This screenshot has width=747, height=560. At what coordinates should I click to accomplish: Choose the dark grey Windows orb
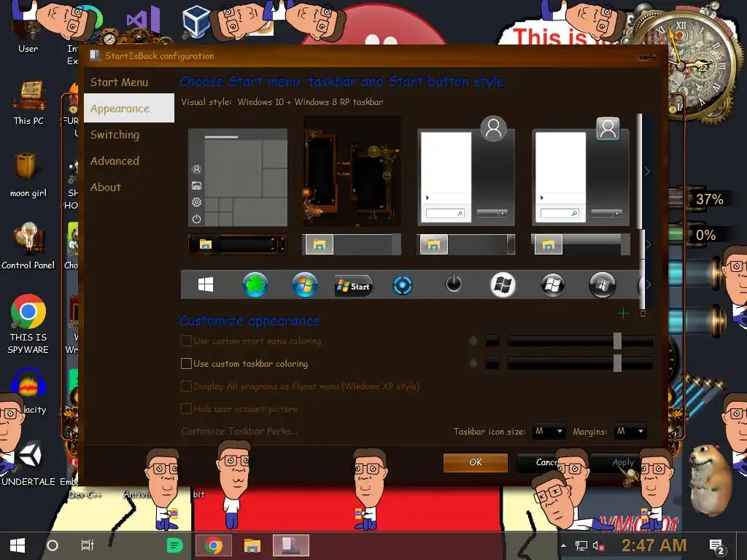602,285
